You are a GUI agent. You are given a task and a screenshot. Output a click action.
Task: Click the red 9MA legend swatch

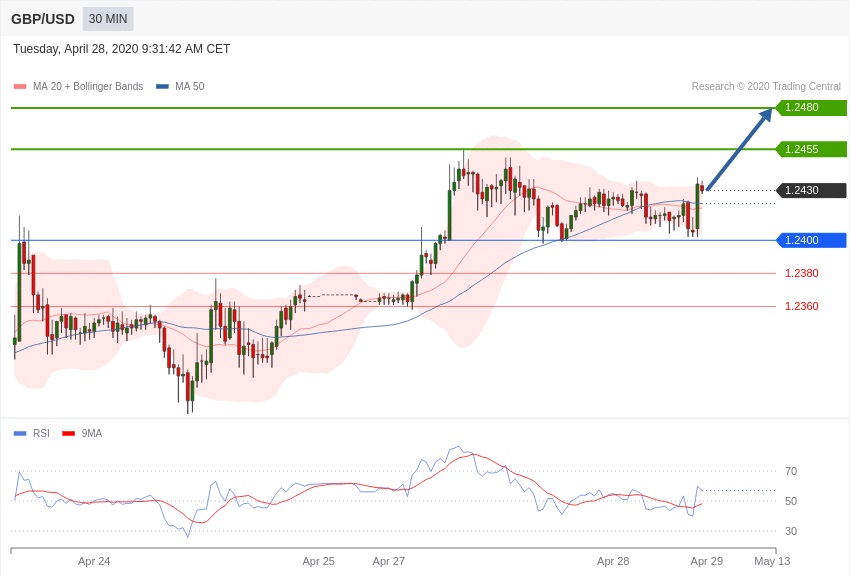pos(68,433)
